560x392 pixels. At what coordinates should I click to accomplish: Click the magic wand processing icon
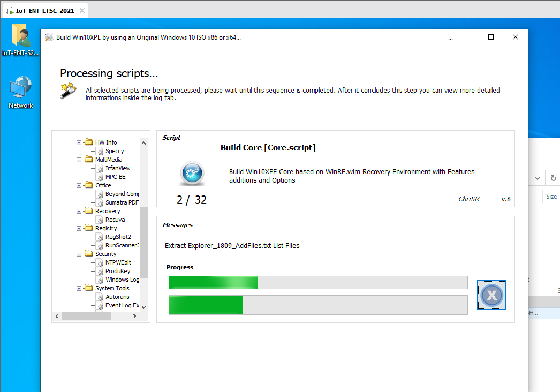tap(68, 91)
